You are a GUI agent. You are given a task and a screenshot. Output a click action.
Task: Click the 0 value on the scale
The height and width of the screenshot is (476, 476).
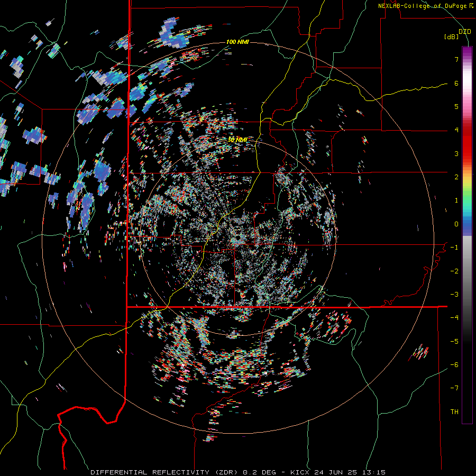click(456, 224)
